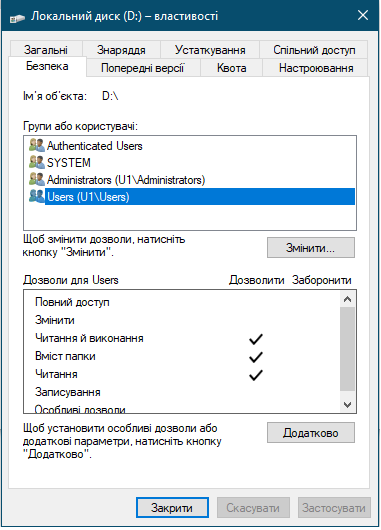This screenshot has width=381, height=530.
Task: Go to the Попередні версії tab
Action: (x=143, y=68)
